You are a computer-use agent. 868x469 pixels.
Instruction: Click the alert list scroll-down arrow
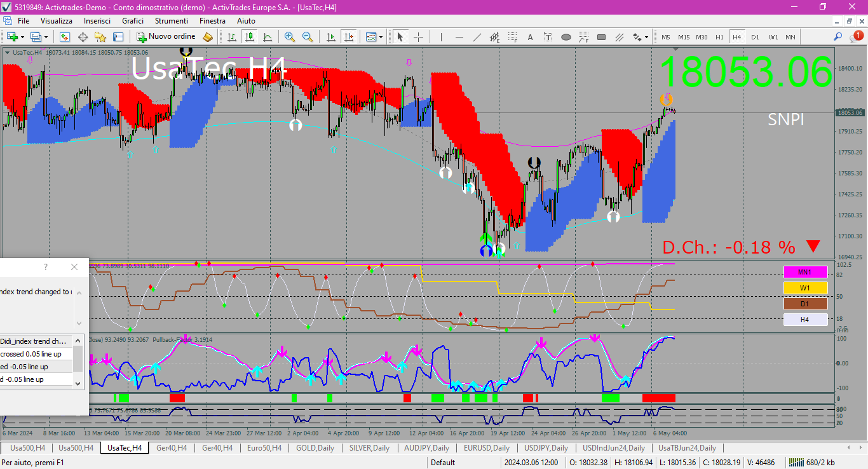click(78, 383)
